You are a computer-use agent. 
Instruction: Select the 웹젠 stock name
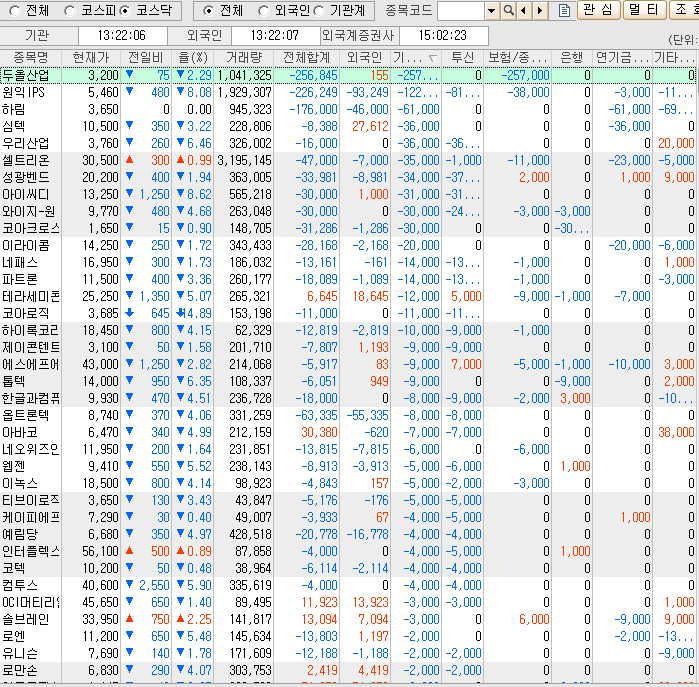[x=13, y=466]
